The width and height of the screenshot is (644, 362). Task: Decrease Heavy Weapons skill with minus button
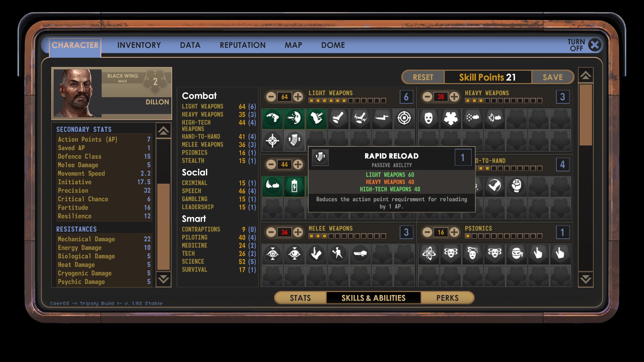pos(427,97)
